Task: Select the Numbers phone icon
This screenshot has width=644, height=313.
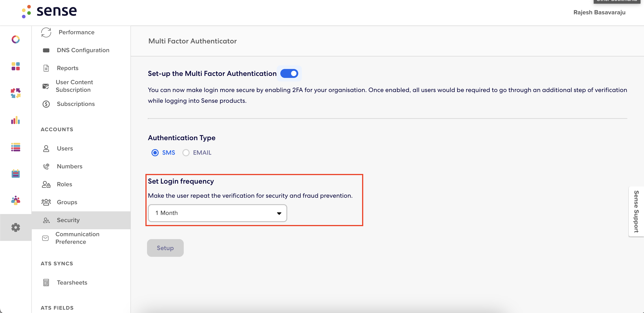Action: click(46, 166)
